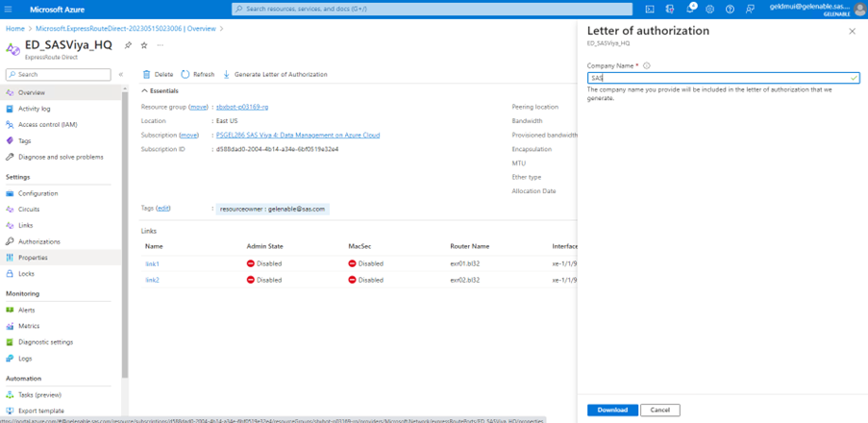Click link2 MacSec Disabled cell
The image size is (868, 423).
(366, 280)
